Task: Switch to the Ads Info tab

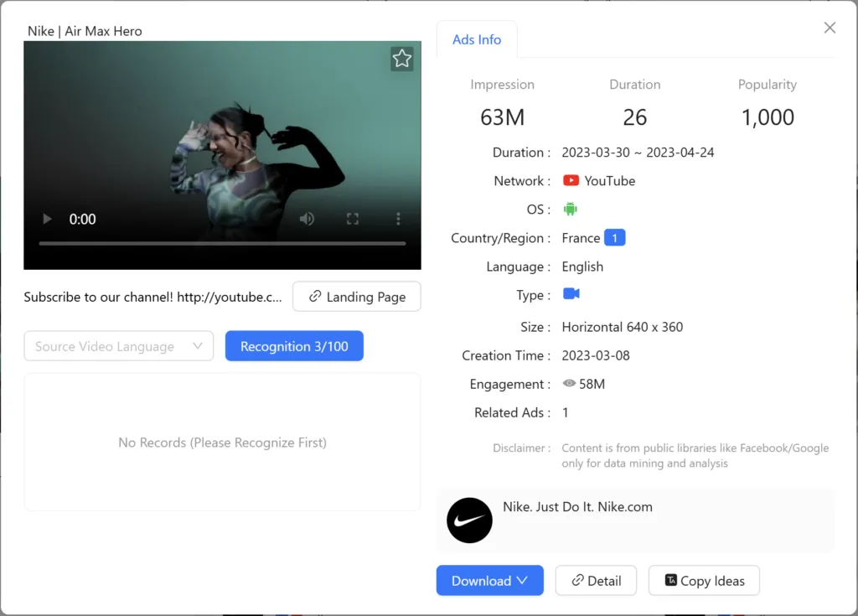Action: click(x=477, y=39)
